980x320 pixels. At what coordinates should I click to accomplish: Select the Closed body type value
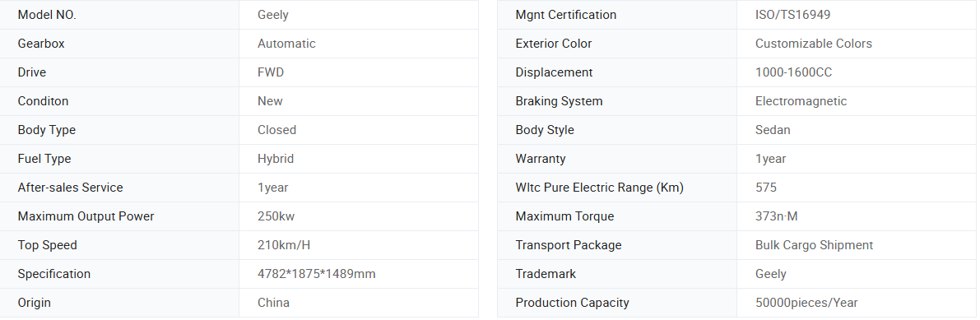(276, 130)
